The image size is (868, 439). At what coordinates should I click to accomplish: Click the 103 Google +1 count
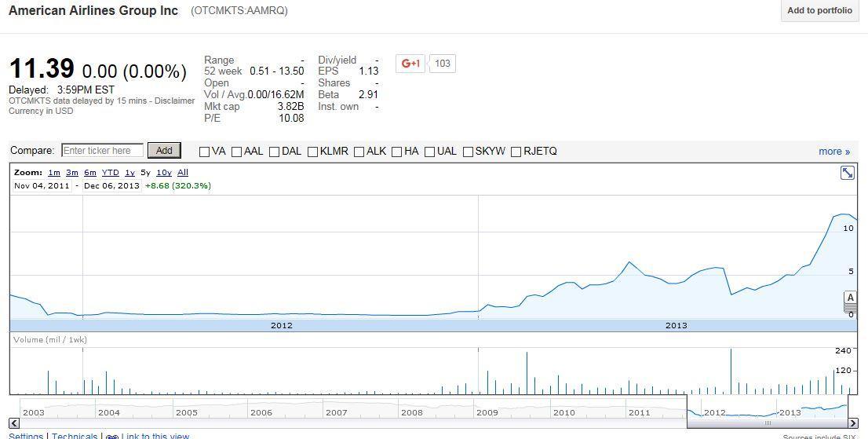[443, 63]
